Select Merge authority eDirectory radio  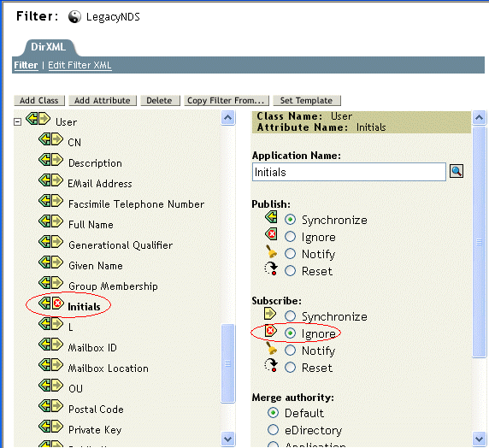click(273, 430)
